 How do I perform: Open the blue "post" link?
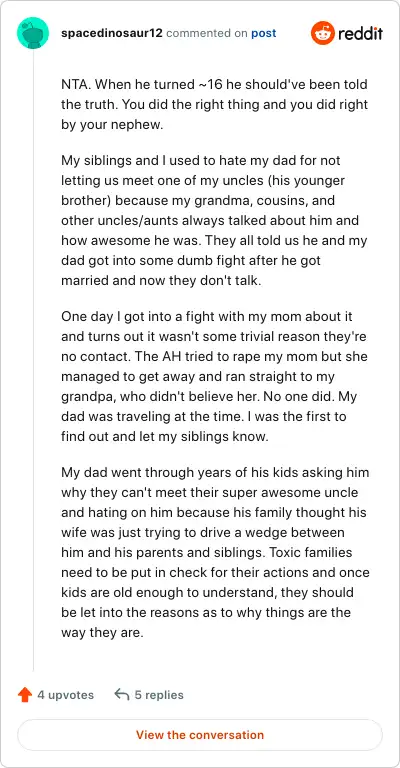[263, 33]
